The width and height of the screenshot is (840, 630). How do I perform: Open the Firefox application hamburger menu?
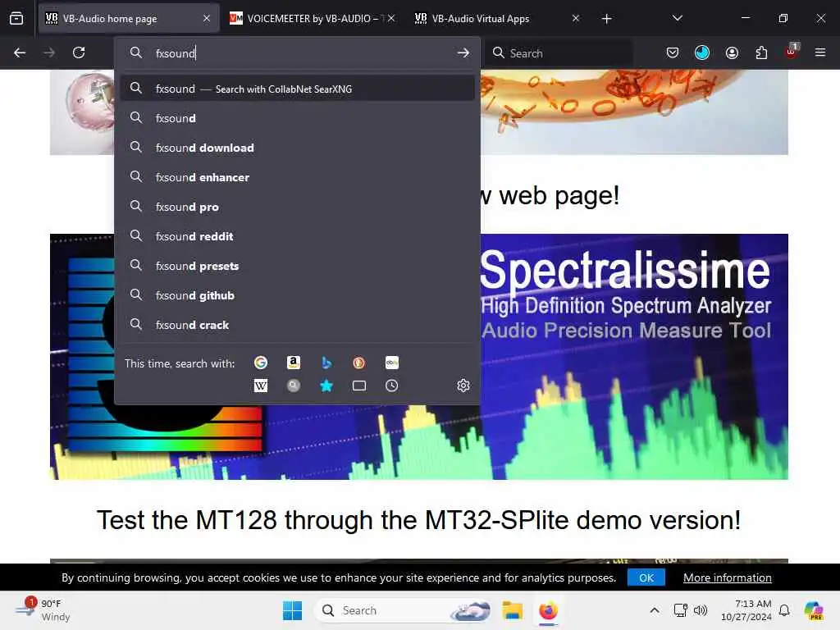820,52
